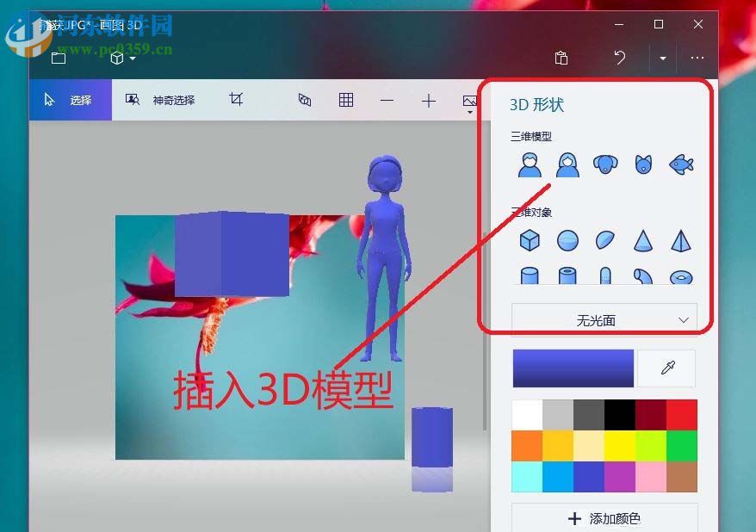Toggle the canvas grid display
This screenshot has width=756, height=532.
coord(346,100)
